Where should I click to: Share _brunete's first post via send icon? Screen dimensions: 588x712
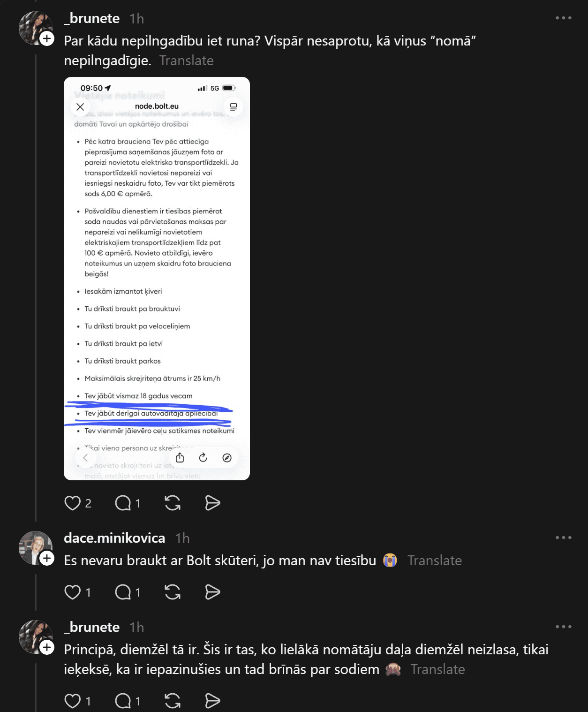pos(212,503)
